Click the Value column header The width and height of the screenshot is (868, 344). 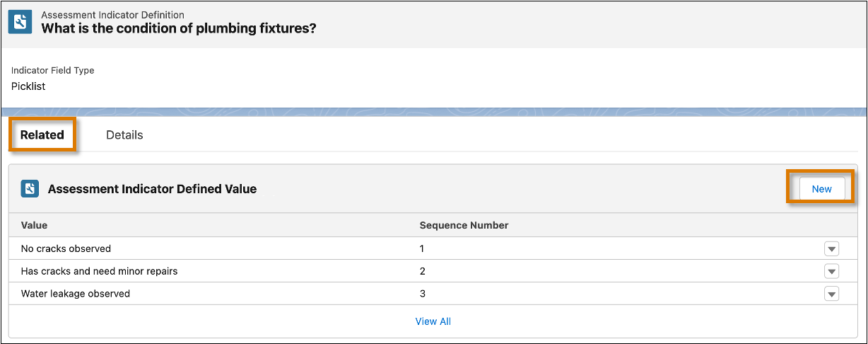(x=34, y=225)
